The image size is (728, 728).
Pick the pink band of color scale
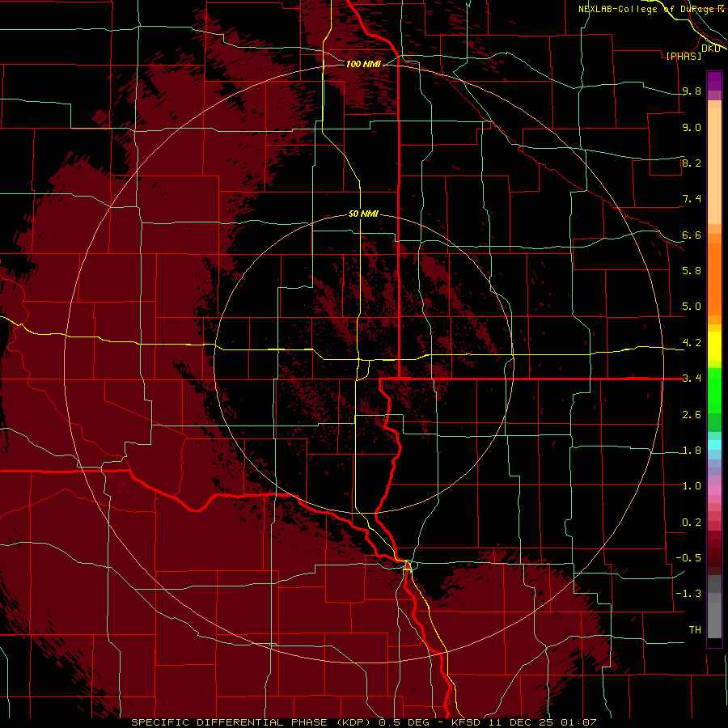point(714,490)
